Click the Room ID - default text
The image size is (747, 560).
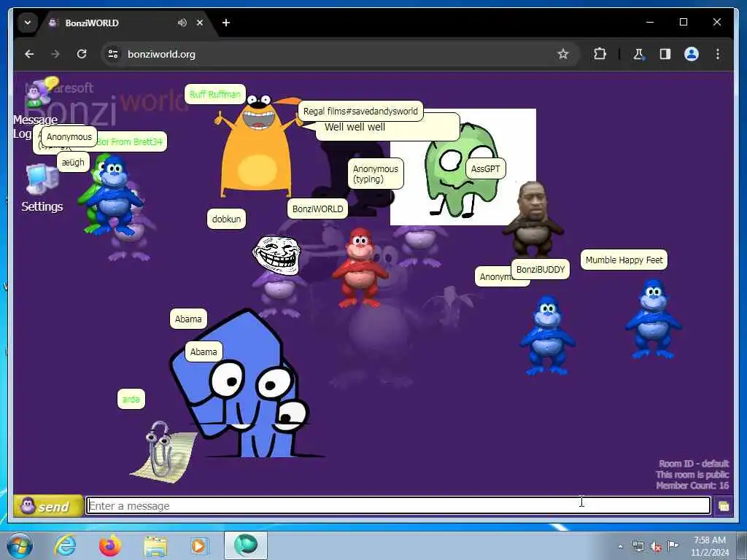[694, 463]
